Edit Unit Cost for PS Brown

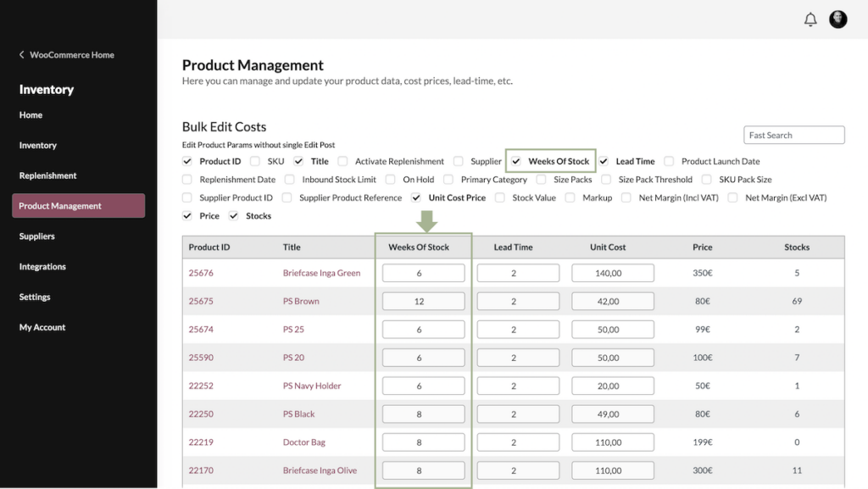tap(613, 301)
